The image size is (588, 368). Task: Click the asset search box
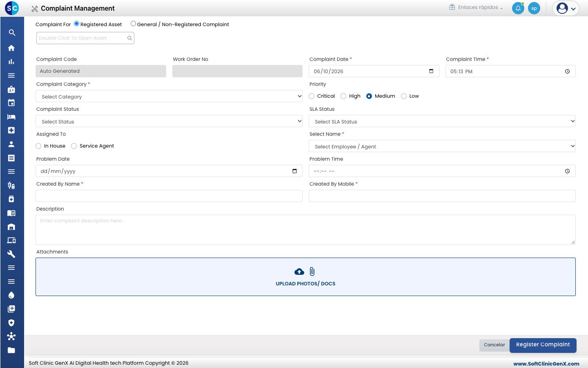click(85, 38)
